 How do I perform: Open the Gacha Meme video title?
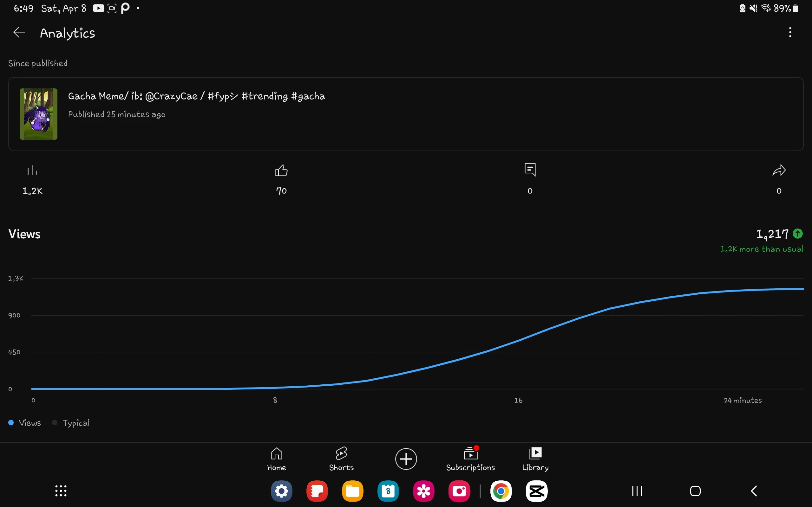[x=196, y=96]
